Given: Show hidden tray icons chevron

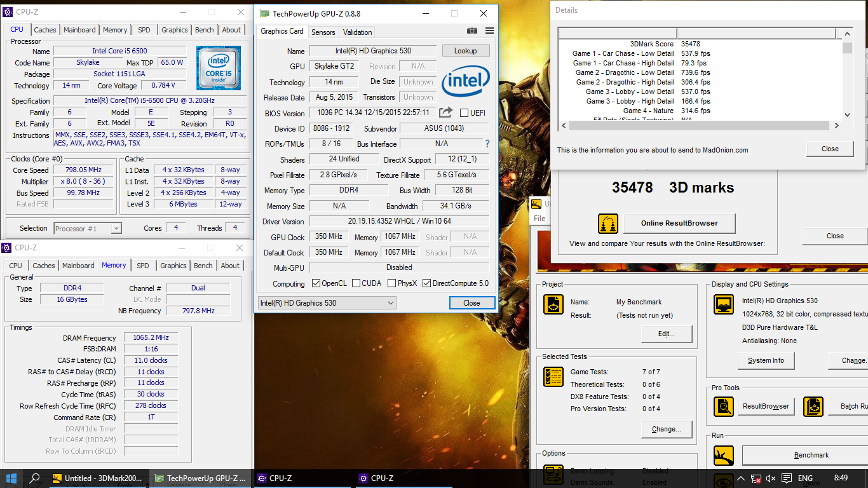Looking at the screenshot, I should pyautogui.click(x=740, y=478).
